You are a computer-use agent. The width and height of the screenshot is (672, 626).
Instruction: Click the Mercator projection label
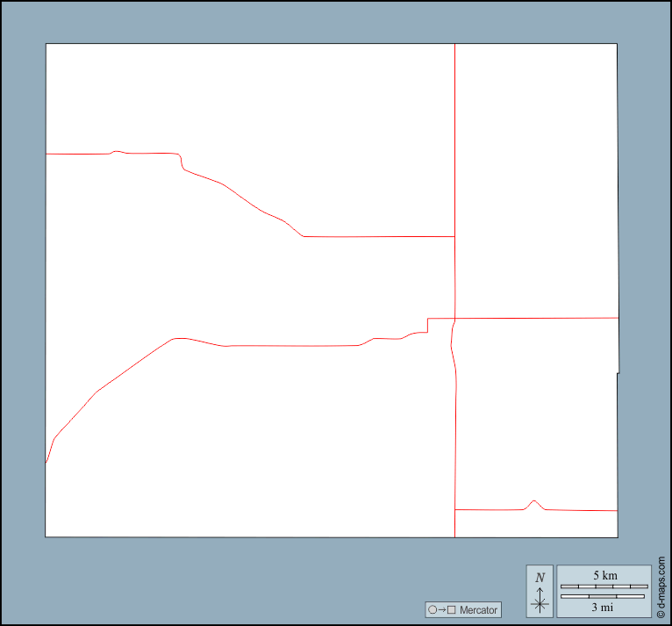[x=478, y=609]
